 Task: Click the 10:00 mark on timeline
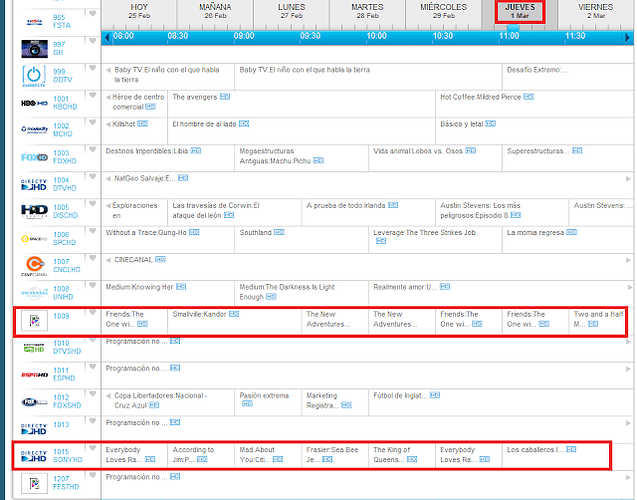pos(376,37)
